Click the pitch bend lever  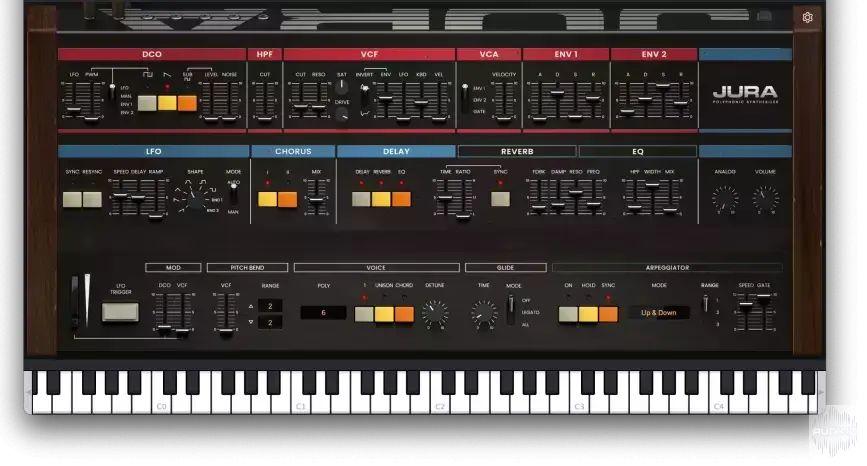coord(75,302)
